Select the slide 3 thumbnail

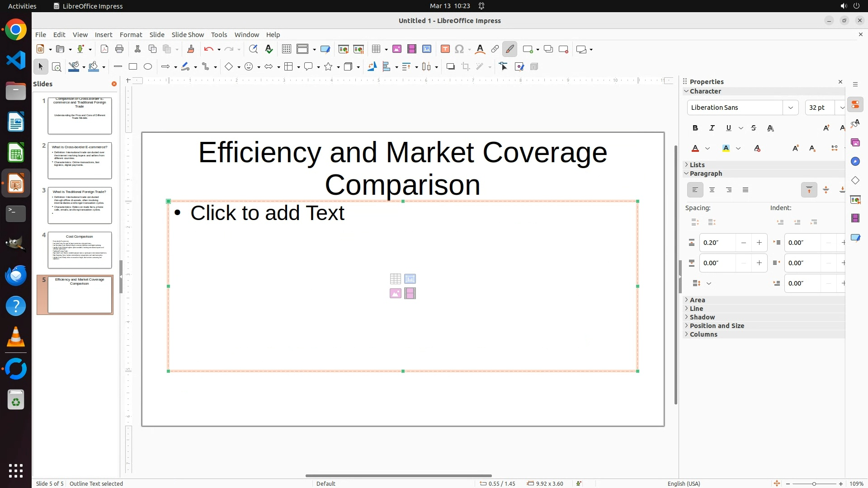(80, 206)
